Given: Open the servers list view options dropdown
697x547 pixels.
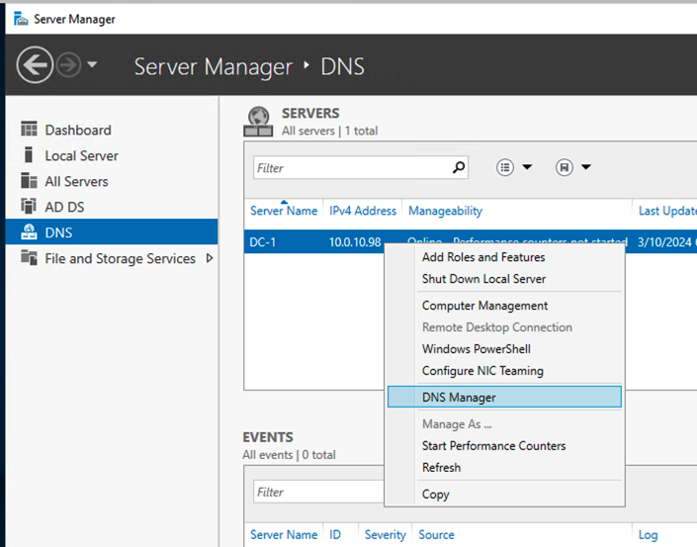Looking at the screenshot, I should click(515, 168).
